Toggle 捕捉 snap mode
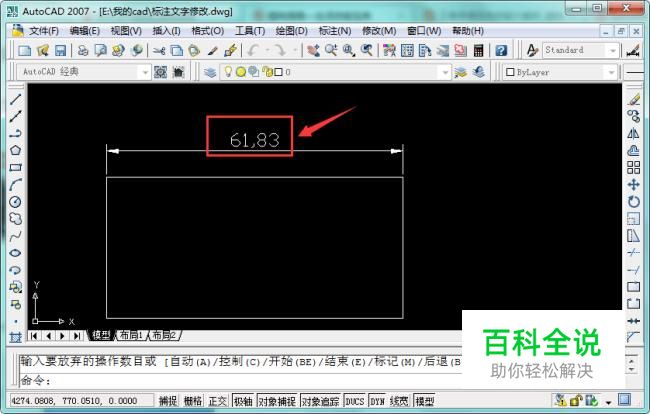The image size is (650, 414). pos(168,401)
